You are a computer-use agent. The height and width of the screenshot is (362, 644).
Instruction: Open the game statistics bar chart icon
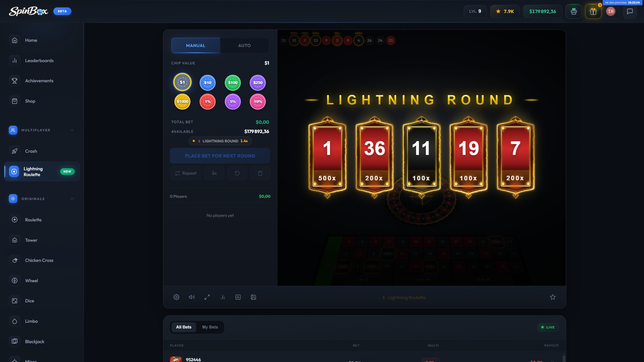[x=223, y=297]
